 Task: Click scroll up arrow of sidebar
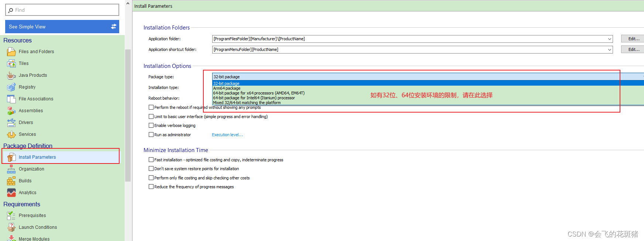128,3
